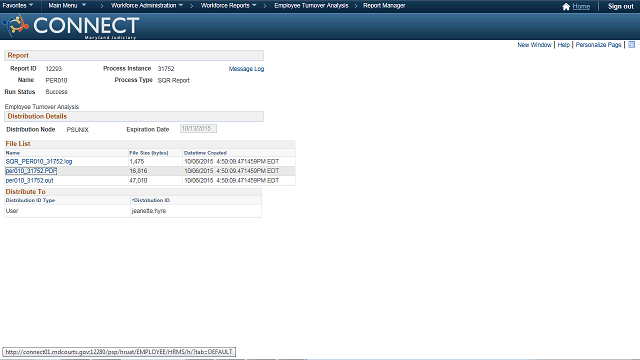Click the status bar URL text
Screen dimensions: 640x360
119,352
